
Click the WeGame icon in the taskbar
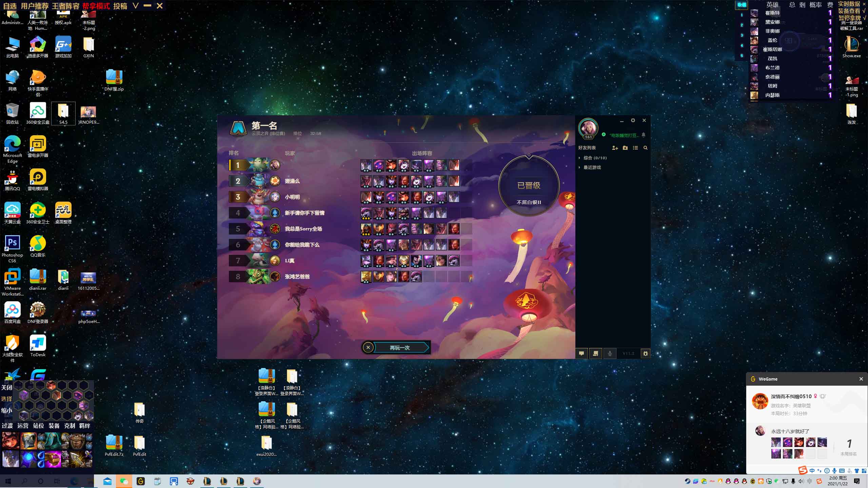point(140,481)
